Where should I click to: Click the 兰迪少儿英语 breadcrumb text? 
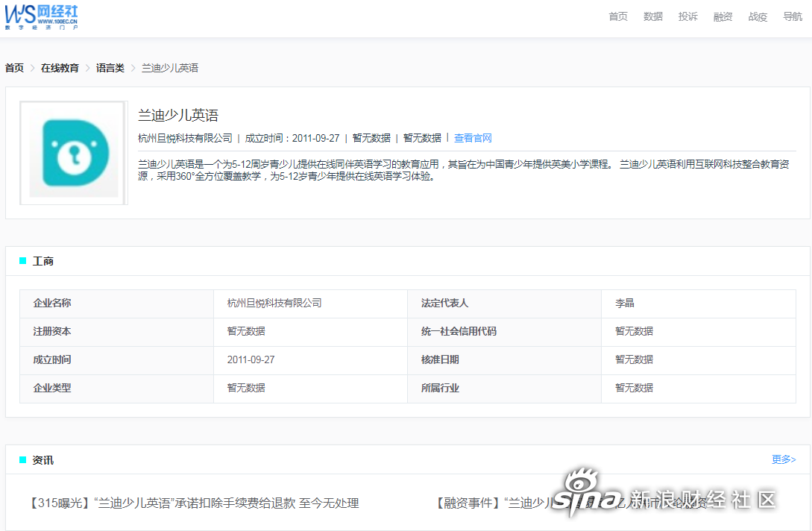170,68
